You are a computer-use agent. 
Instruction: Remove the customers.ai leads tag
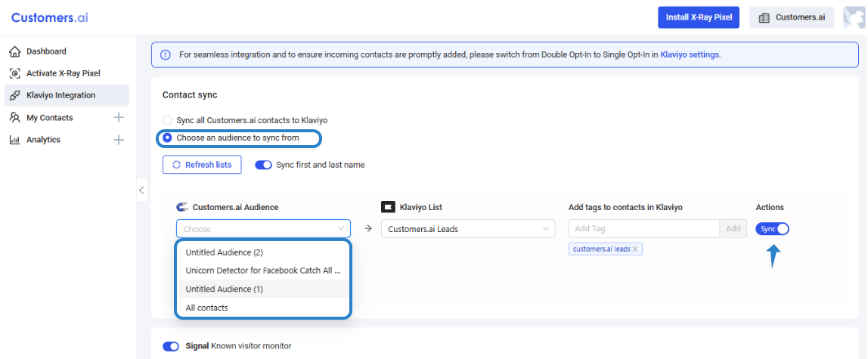pyautogui.click(x=635, y=249)
